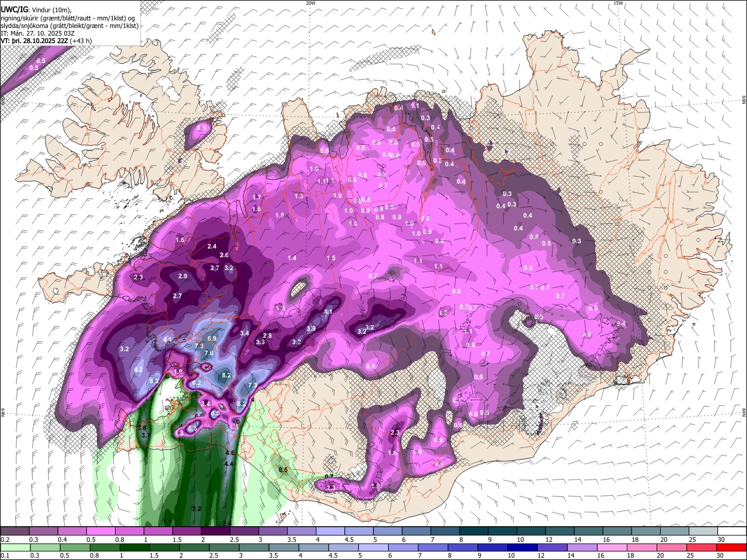
Task: Click the dark teal swatch between 8 and 9
Action: (x=473, y=531)
